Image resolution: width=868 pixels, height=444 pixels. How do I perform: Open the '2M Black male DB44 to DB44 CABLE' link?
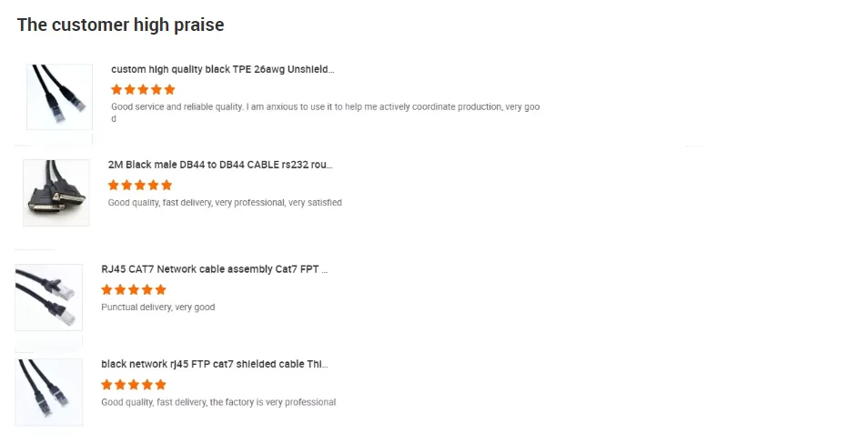(220, 165)
